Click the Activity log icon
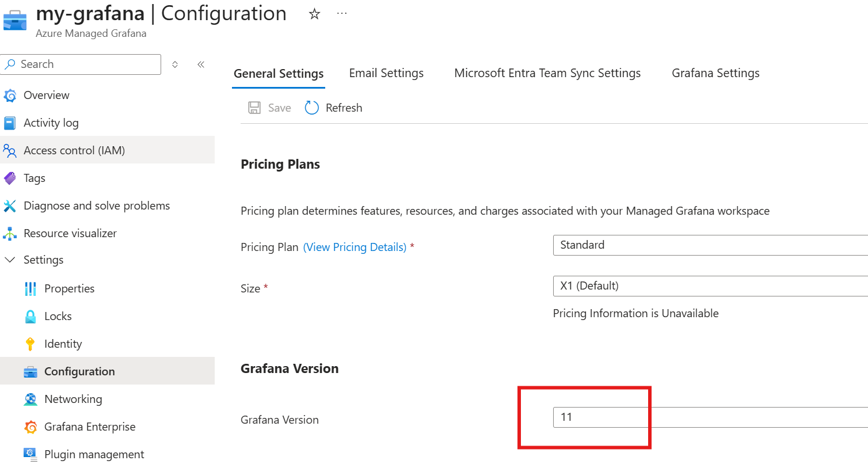 [10, 123]
